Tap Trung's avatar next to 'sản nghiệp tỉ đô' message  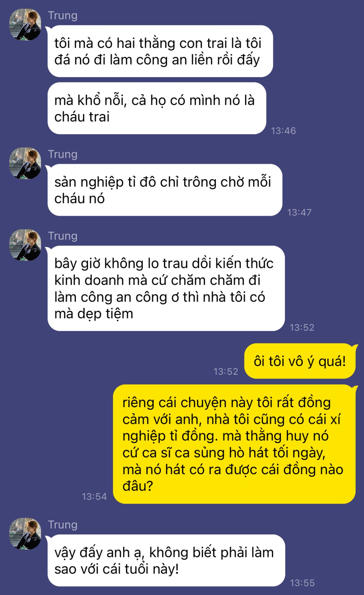[x=25, y=163]
